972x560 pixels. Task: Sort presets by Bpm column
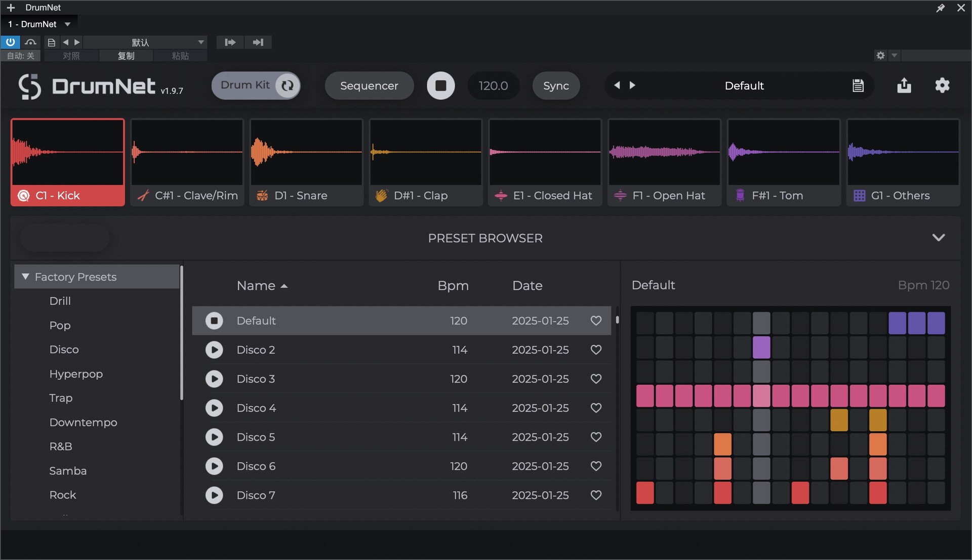[453, 286]
